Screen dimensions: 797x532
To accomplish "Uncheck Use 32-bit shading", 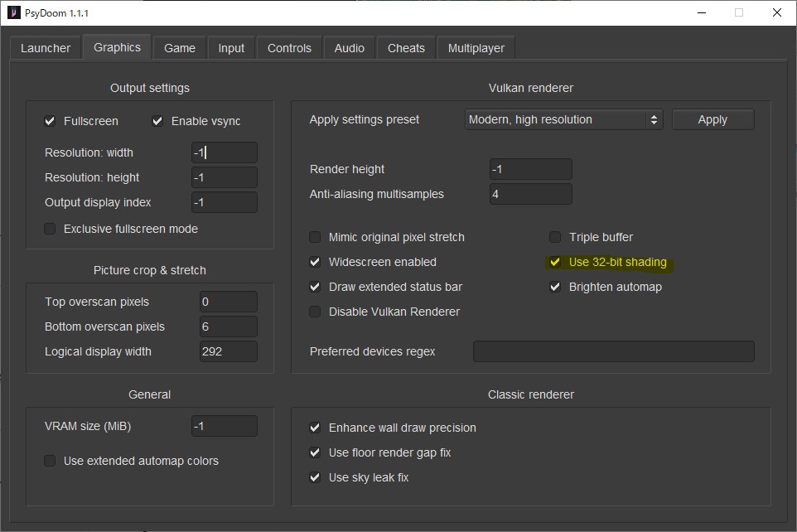I will pos(555,262).
